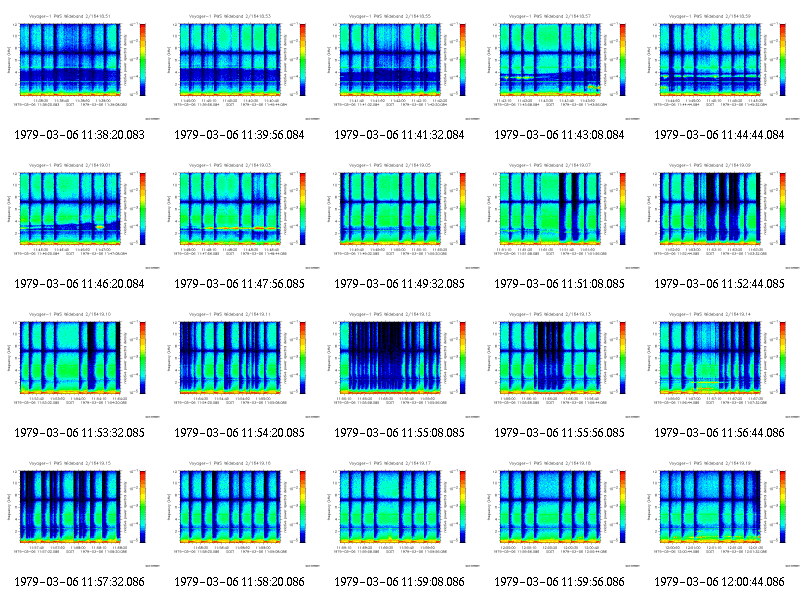
Task: Click the caption 1979-03-06 11:47:56.085
Action: coord(239,284)
